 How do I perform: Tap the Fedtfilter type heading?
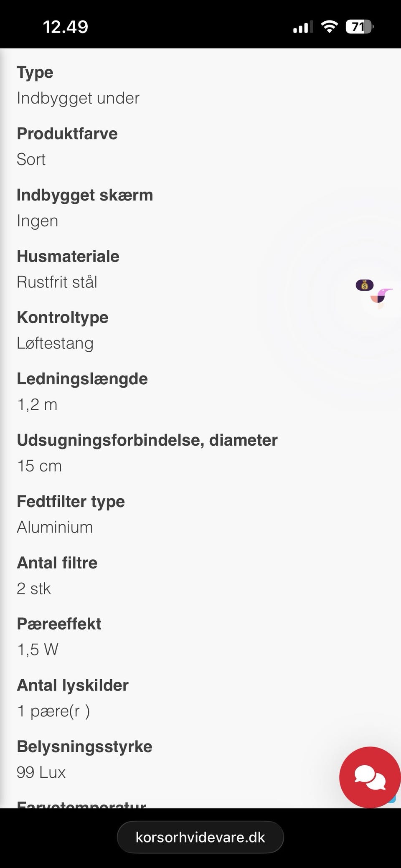[71, 501]
